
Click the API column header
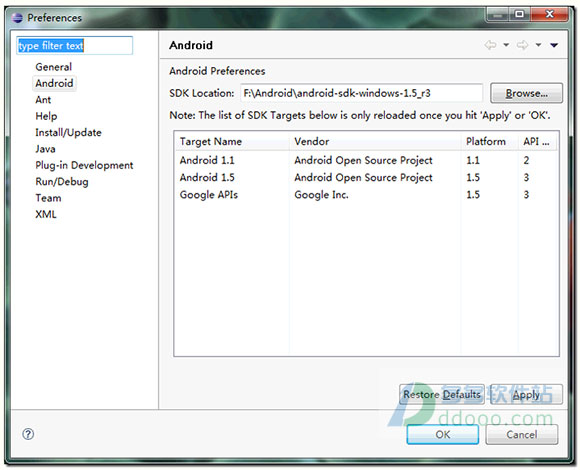point(538,142)
